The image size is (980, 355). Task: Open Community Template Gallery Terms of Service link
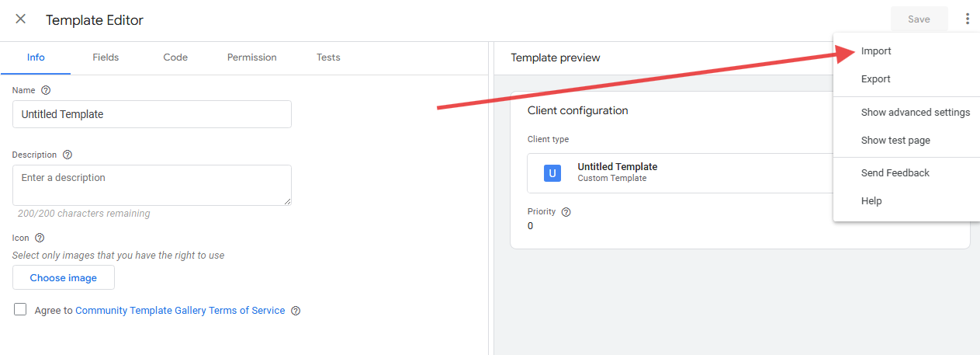pos(180,311)
